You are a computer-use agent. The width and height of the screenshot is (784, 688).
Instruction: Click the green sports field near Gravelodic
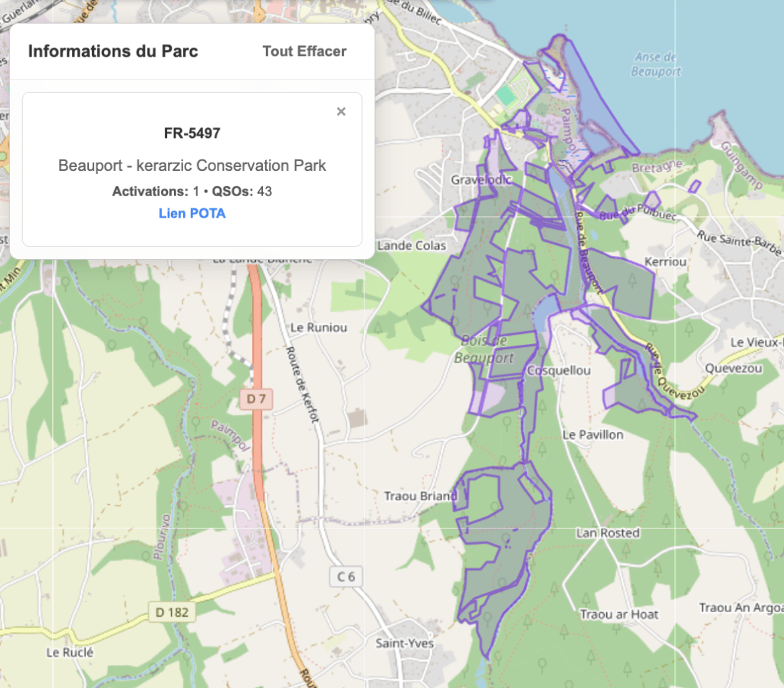[505, 96]
